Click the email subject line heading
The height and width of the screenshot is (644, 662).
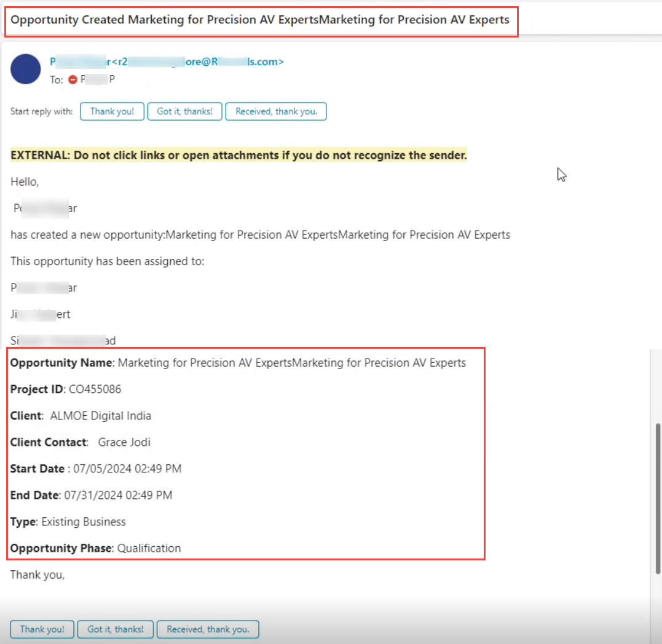(x=260, y=20)
